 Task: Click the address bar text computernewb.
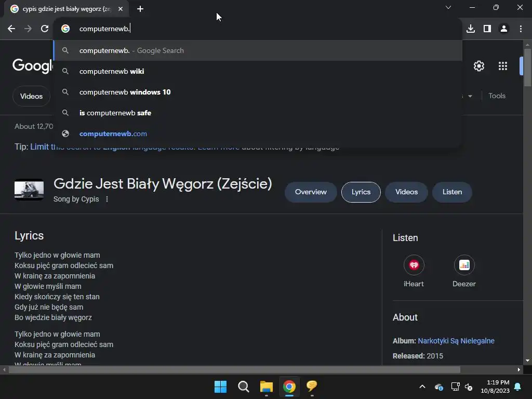coord(104,29)
